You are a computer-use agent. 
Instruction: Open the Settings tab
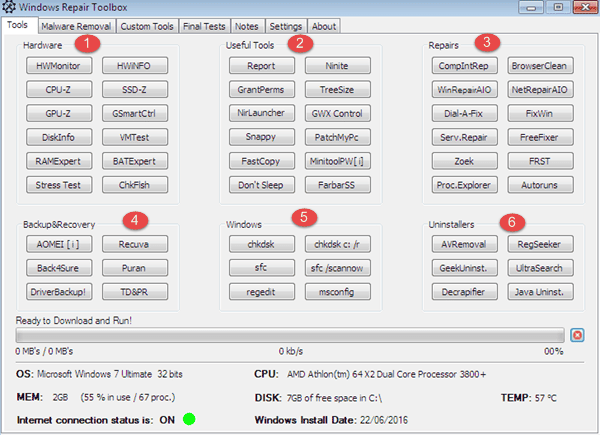pyautogui.click(x=285, y=25)
